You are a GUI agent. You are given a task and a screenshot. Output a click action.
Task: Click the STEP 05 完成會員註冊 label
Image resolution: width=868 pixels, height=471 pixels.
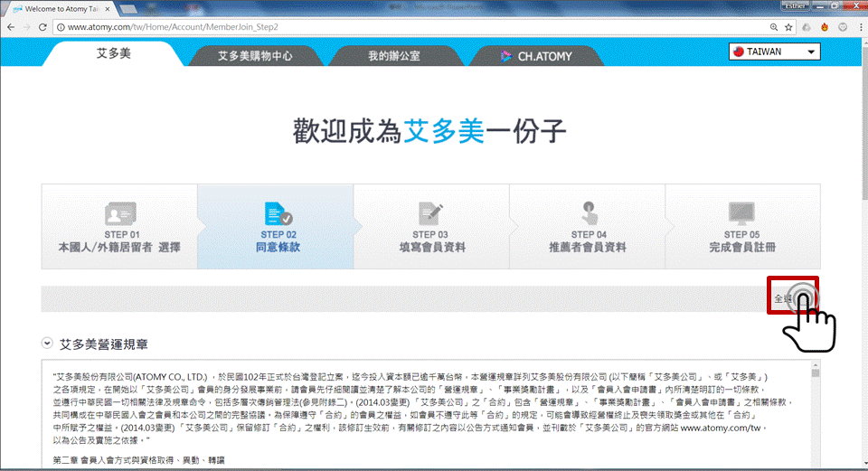(741, 241)
